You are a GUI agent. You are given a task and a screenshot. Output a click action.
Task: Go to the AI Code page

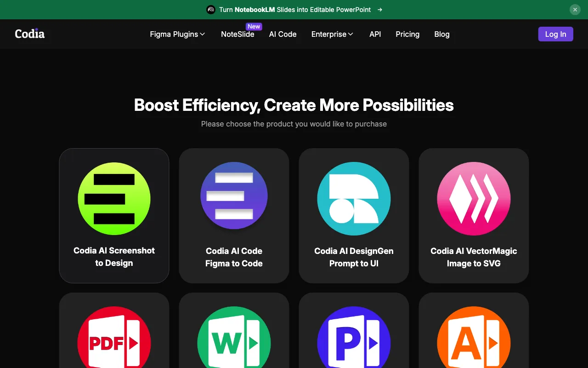point(283,34)
